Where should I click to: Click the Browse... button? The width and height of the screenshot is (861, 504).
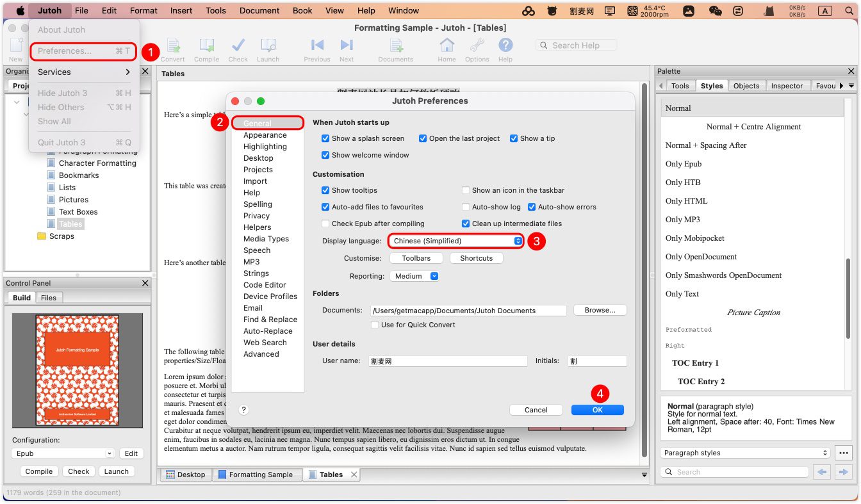click(x=600, y=310)
